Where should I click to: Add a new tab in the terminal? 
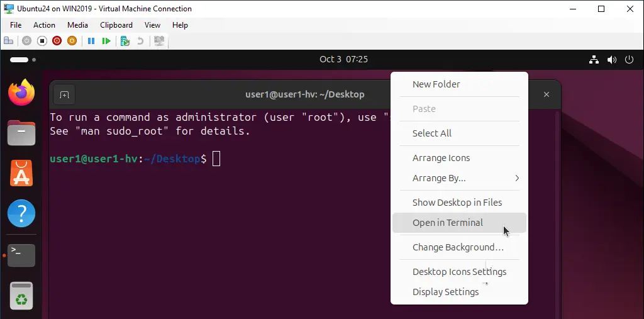pyautogui.click(x=64, y=94)
